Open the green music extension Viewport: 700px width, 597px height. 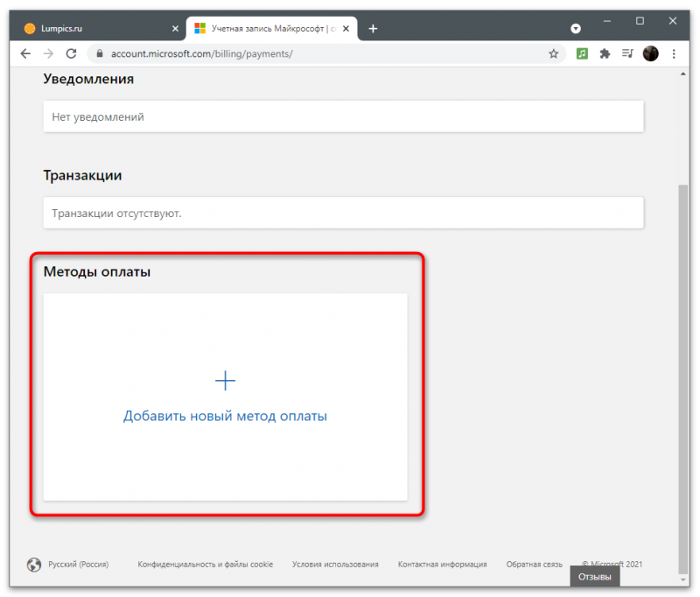[x=582, y=54]
